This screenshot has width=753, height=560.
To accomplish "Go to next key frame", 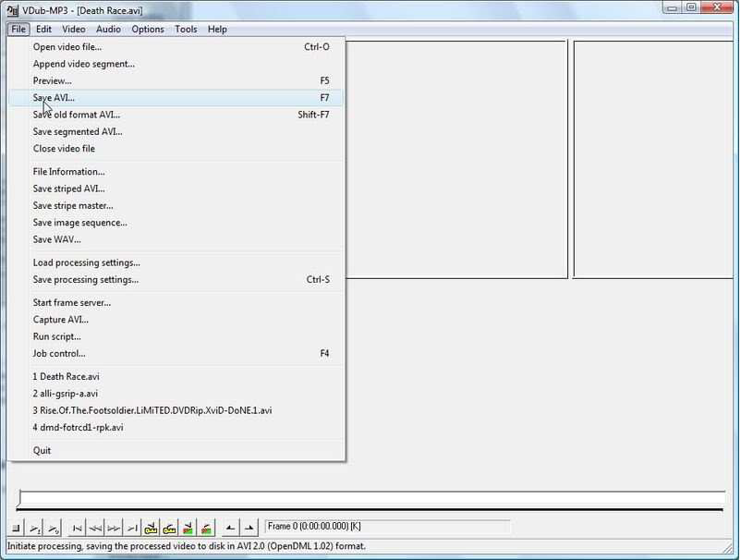I will (169, 529).
